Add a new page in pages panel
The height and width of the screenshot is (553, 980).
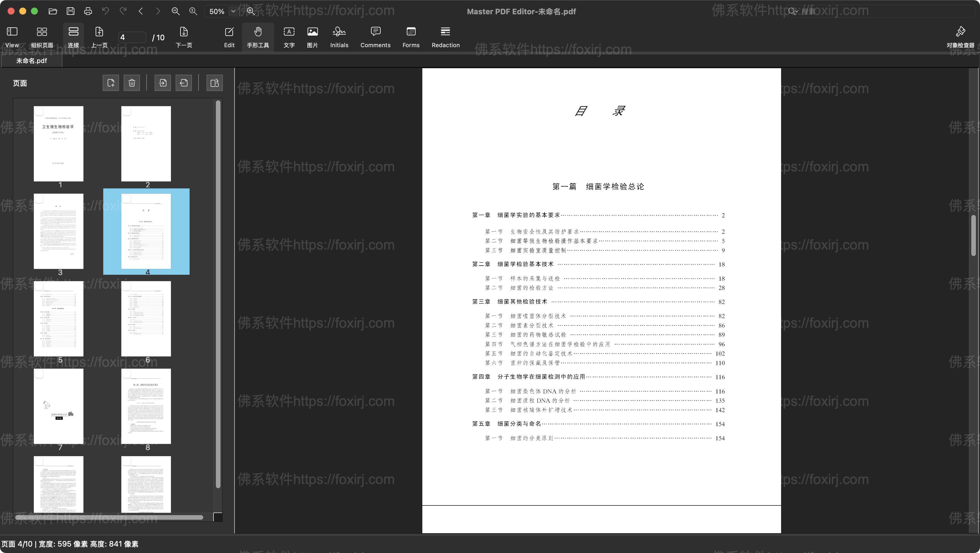click(x=111, y=83)
